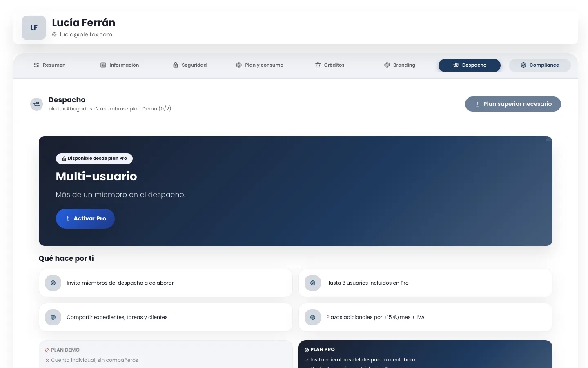This screenshot has height=368, width=588.
Task: Open the Resumen tab
Action: [x=50, y=65]
